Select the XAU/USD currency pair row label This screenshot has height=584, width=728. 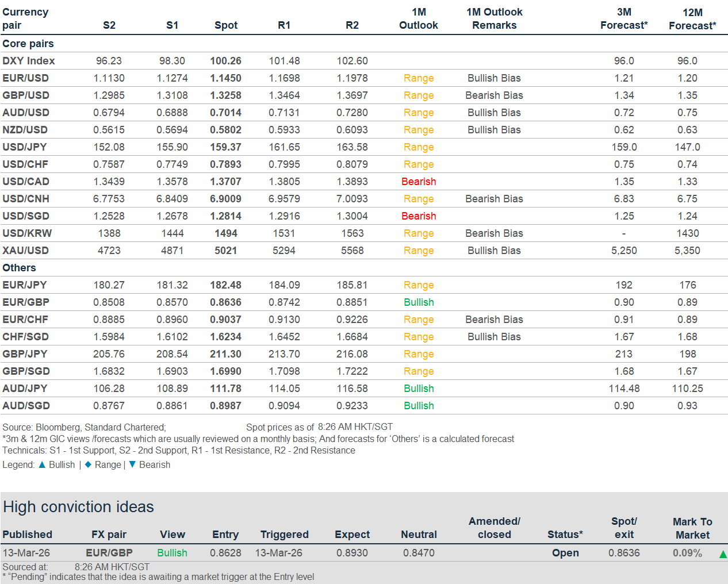point(25,251)
